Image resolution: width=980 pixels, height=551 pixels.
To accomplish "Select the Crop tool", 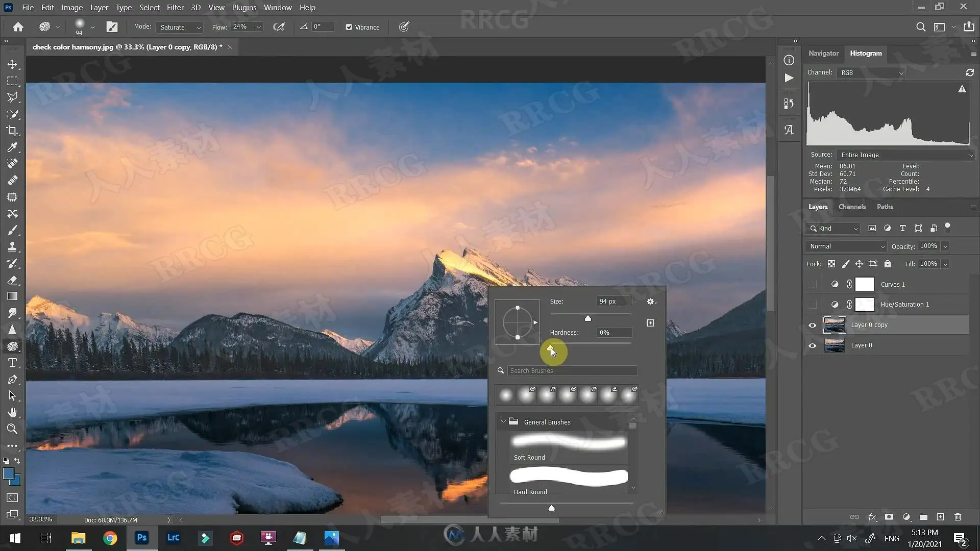I will [x=12, y=131].
